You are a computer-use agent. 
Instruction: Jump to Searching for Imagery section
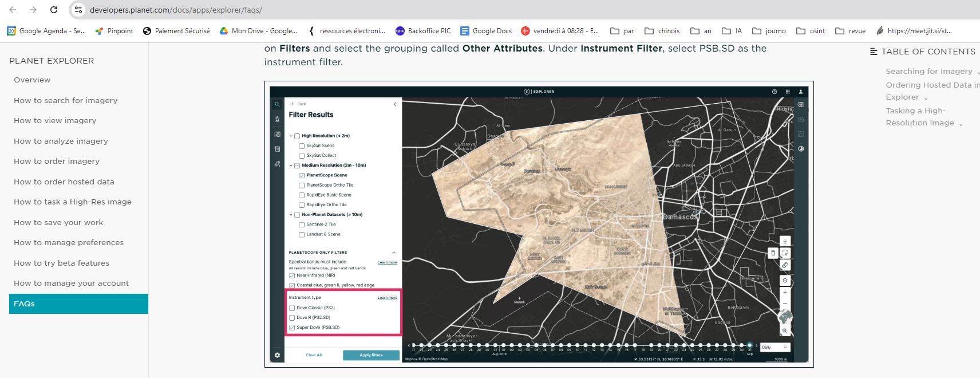928,71
